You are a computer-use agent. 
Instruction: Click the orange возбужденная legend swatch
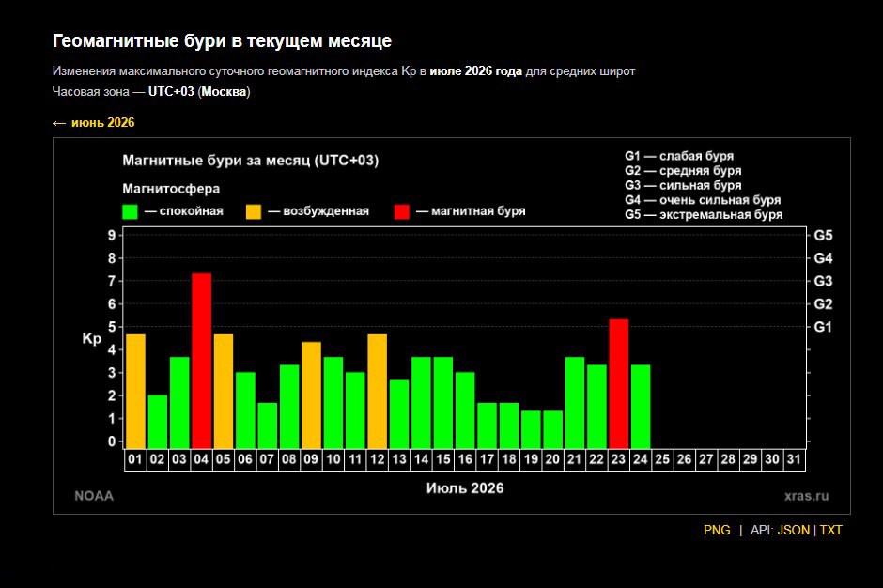click(254, 211)
